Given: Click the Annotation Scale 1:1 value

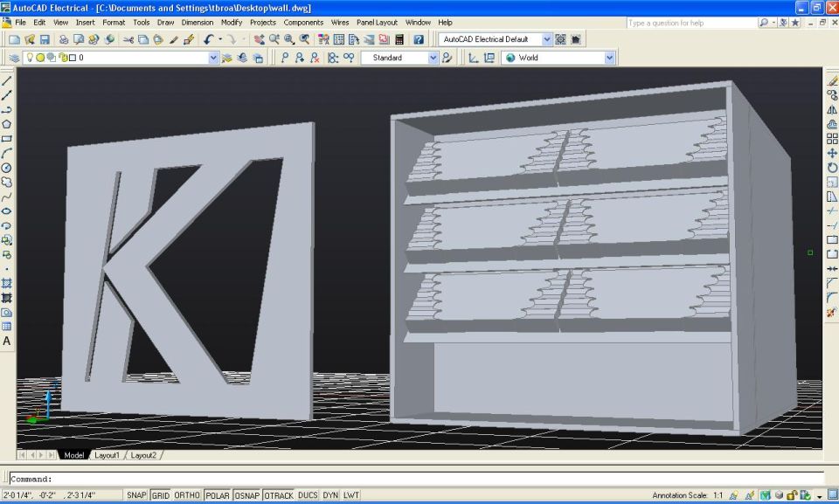Looking at the screenshot, I should (718, 495).
